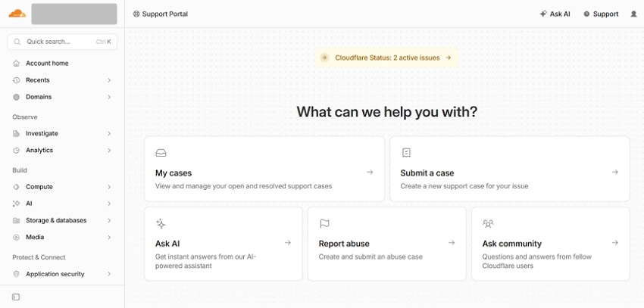Click the status indicator dot in banner

pyautogui.click(x=324, y=58)
